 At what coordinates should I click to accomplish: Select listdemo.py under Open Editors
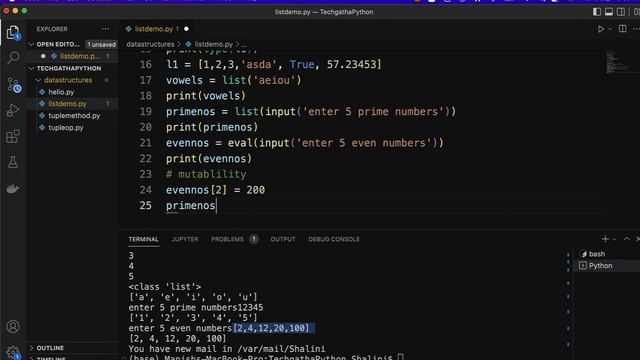[80, 56]
